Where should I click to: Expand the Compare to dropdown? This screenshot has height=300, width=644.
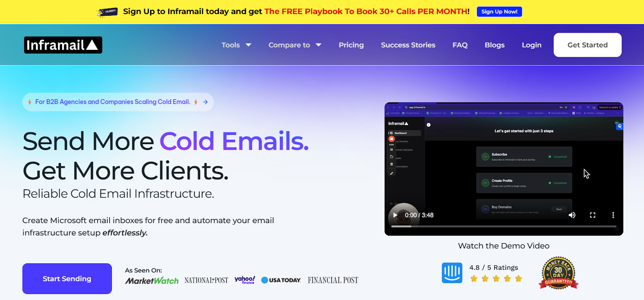click(295, 45)
